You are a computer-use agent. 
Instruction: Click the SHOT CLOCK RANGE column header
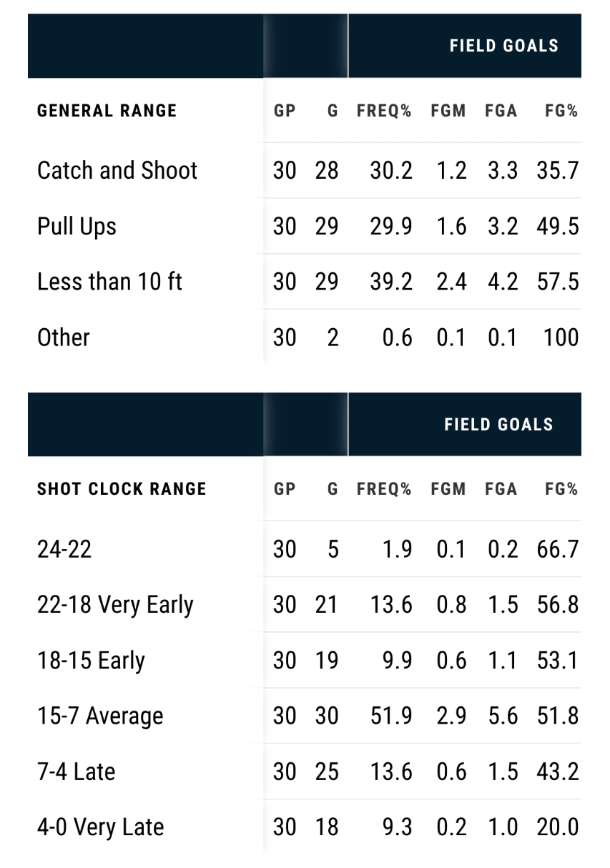click(x=122, y=490)
